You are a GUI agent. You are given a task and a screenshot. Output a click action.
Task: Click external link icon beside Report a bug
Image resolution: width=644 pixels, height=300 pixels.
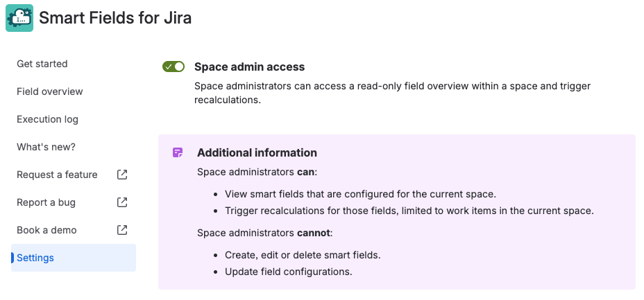tap(122, 202)
